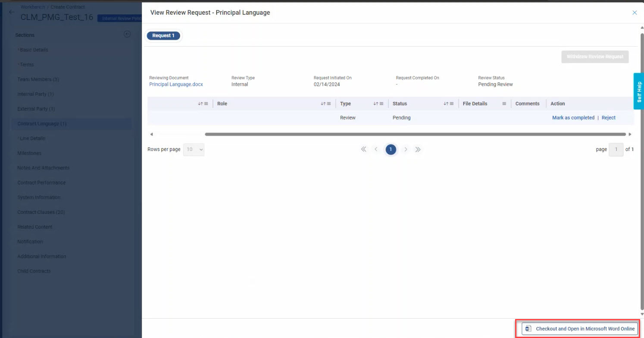Open the Self Help side tab

pyautogui.click(x=639, y=91)
